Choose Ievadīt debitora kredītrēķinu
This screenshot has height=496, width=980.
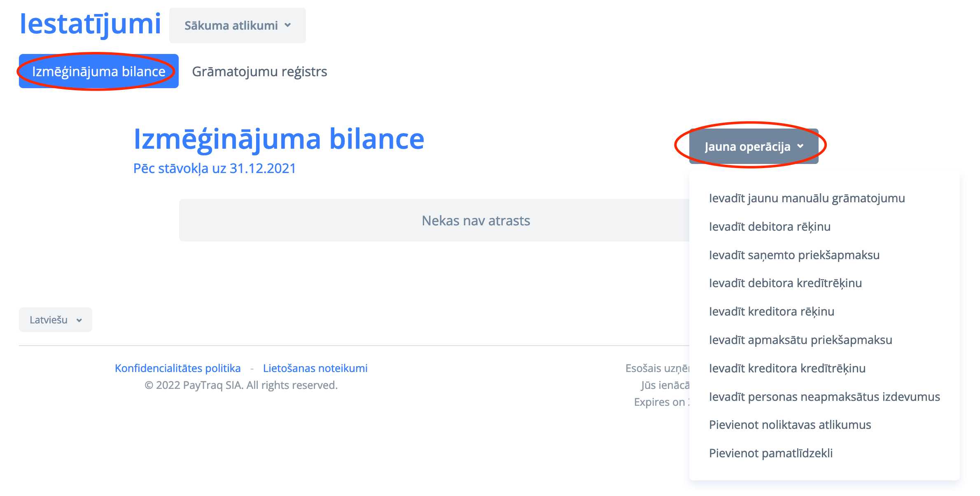click(785, 283)
